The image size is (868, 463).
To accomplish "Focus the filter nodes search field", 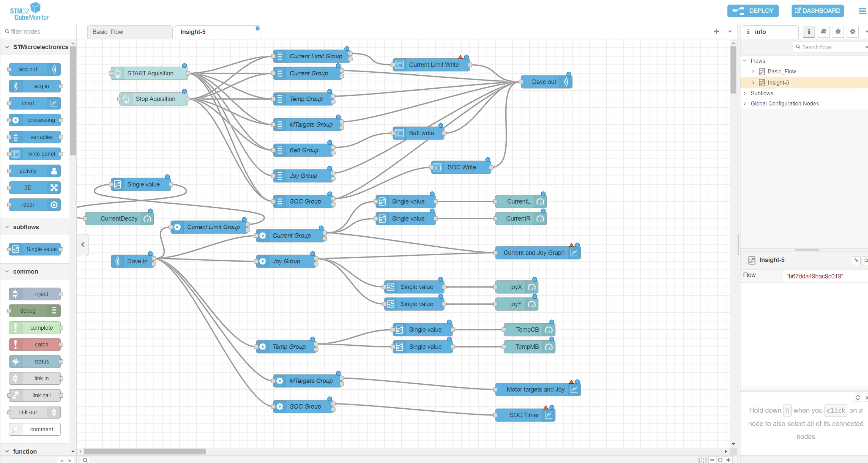I will (x=38, y=31).
